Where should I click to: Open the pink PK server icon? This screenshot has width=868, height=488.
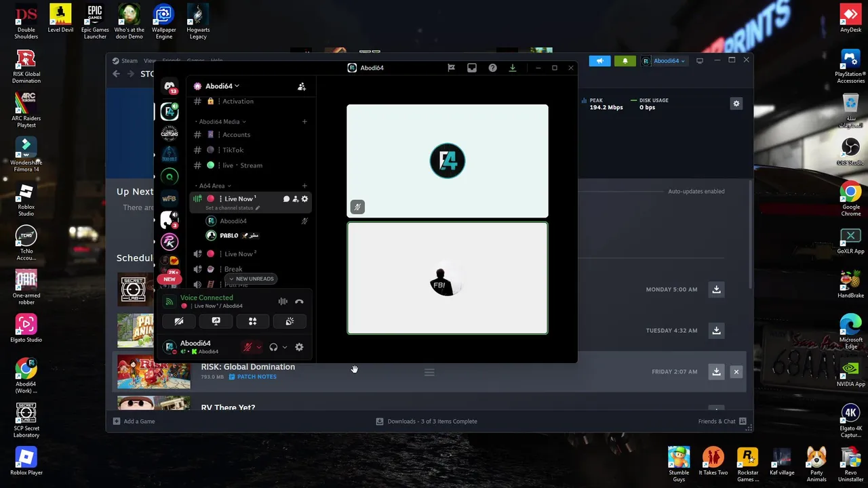click(170, 241)
